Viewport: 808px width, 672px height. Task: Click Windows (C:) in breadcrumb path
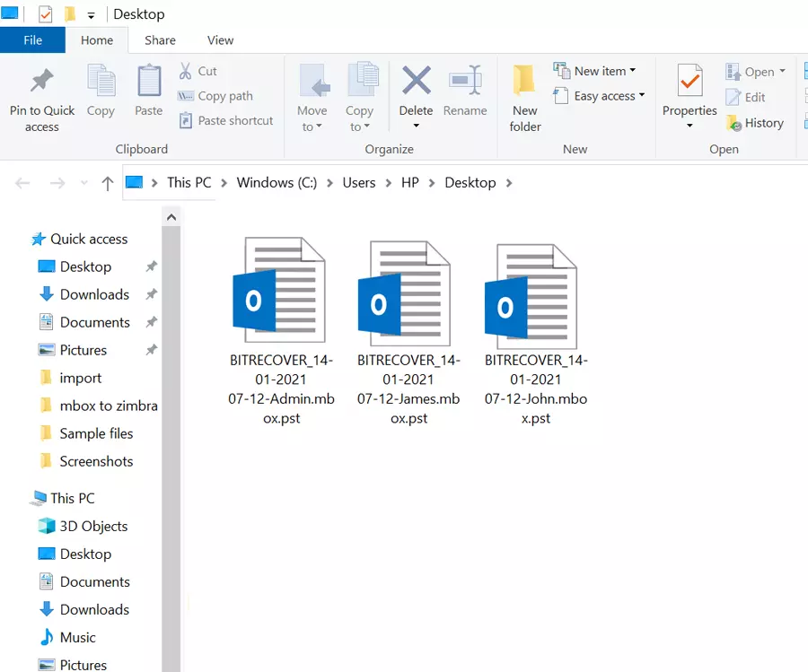[x=277, y=183]
